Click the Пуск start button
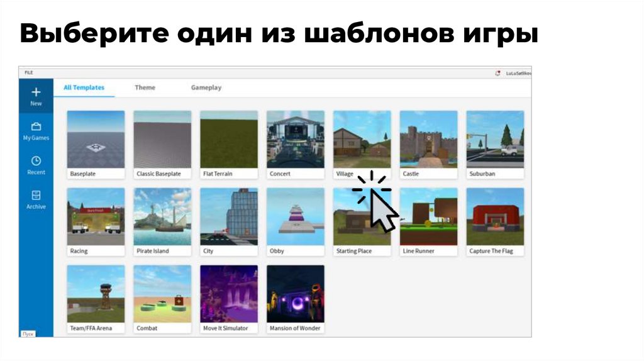 [28, 334]
